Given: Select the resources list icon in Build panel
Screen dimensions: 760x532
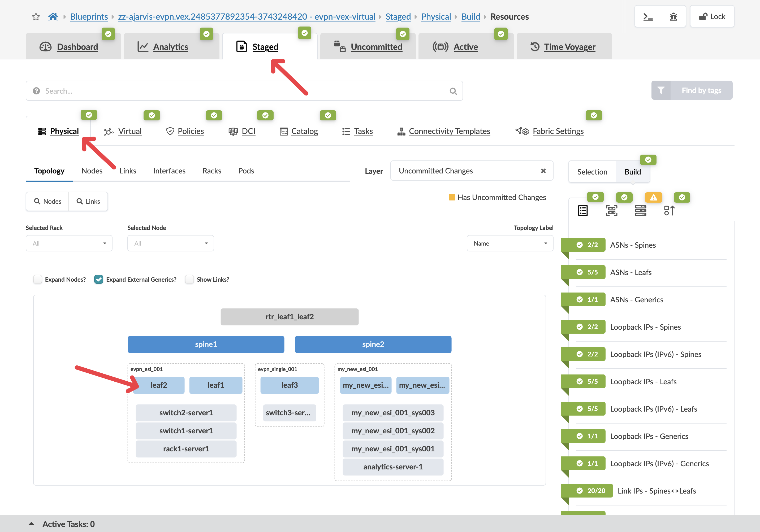Looking at the screenshot, I should coord(582,210).
